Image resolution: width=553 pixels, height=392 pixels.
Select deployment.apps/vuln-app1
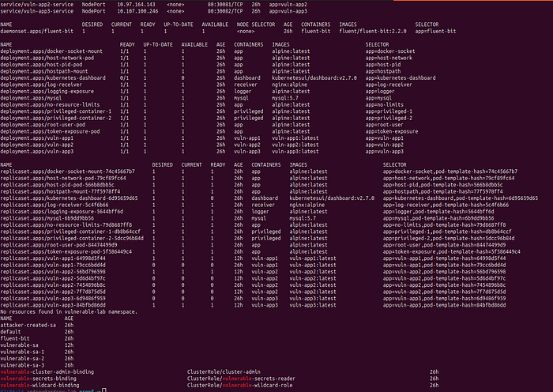click(x=37, y=138)
